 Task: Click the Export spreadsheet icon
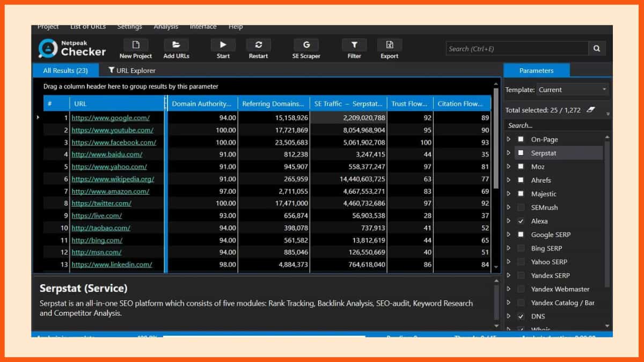[x=390, y=45]
